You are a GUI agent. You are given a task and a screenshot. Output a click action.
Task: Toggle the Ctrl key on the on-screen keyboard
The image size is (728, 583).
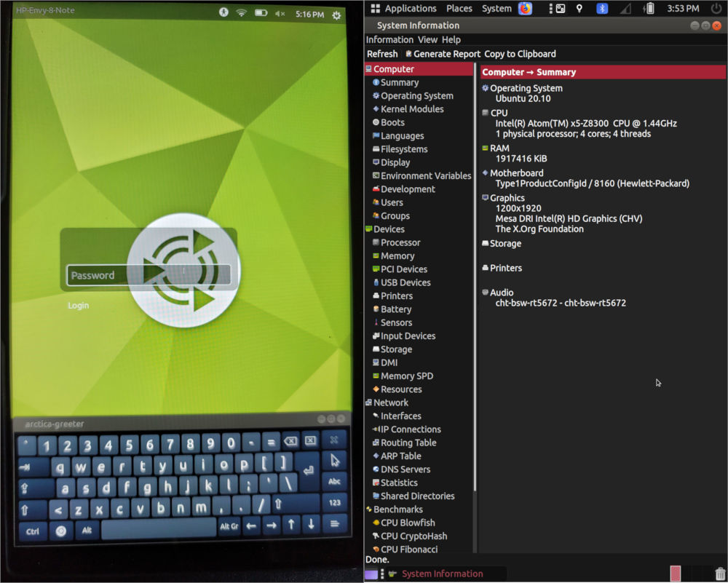pos(33,531)
